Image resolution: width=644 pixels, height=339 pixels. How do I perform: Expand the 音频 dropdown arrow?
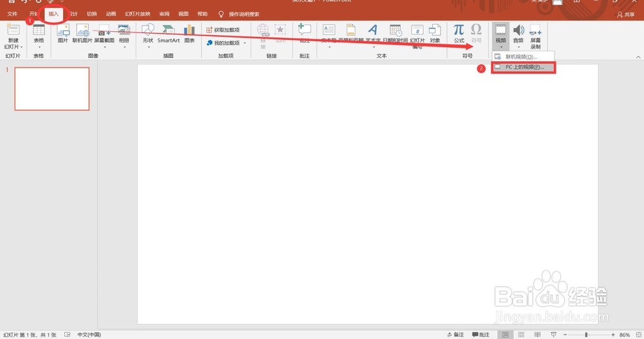tap(518, 47)
